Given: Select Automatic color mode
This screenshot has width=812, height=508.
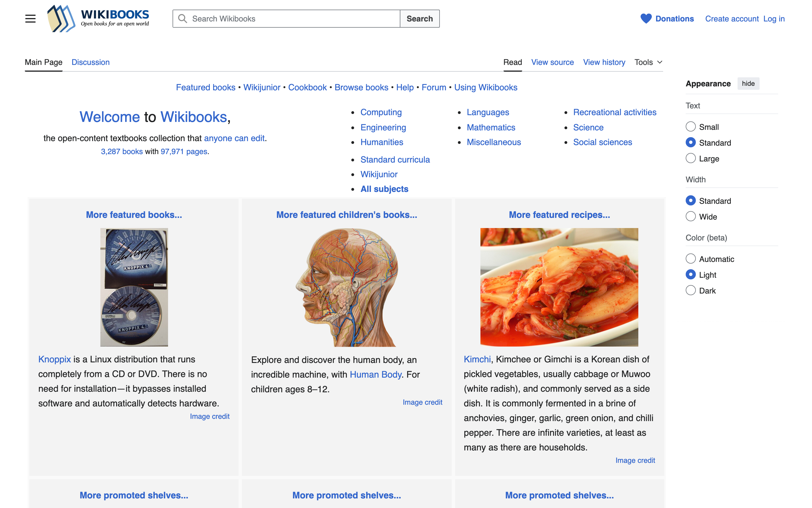Looking at the screenshot, I should pyautogui.click(x=690, y=259).
